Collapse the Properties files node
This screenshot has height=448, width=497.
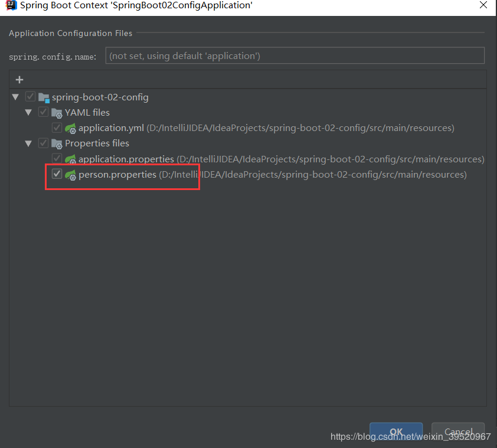click(x=28, y=143)
